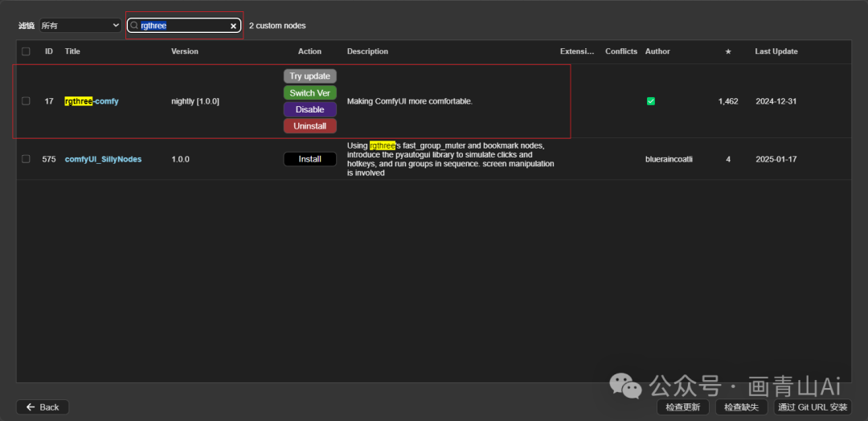Click the green author verified checkmark icon
The width and height of the screenshot is (868, 421).
point(651,101)
